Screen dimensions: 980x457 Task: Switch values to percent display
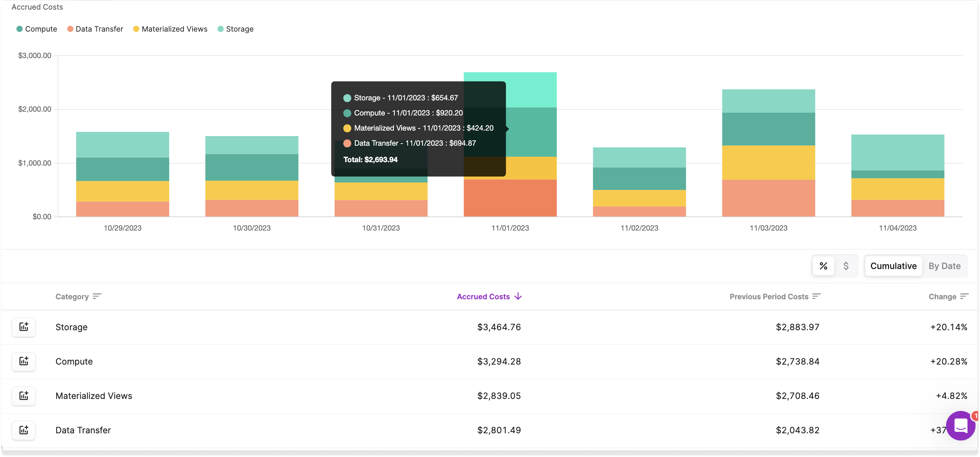pos(823,266)
